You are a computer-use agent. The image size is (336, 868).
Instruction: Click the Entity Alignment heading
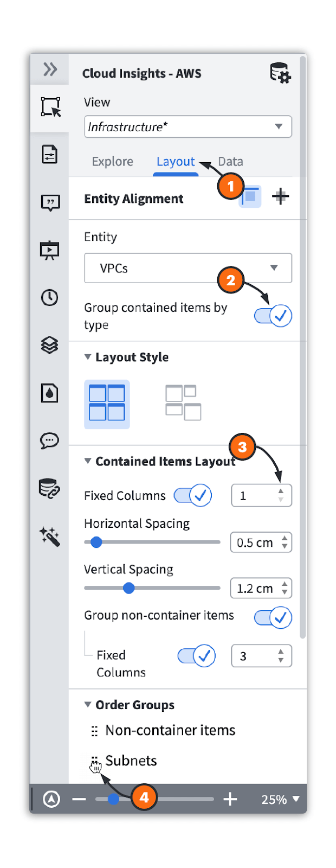134,199
